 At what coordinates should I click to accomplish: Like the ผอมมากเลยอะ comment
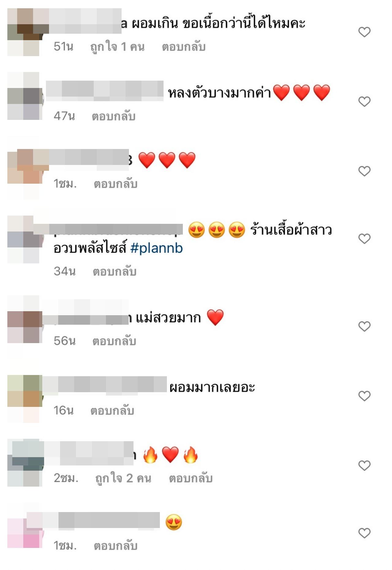coord(364,396)
